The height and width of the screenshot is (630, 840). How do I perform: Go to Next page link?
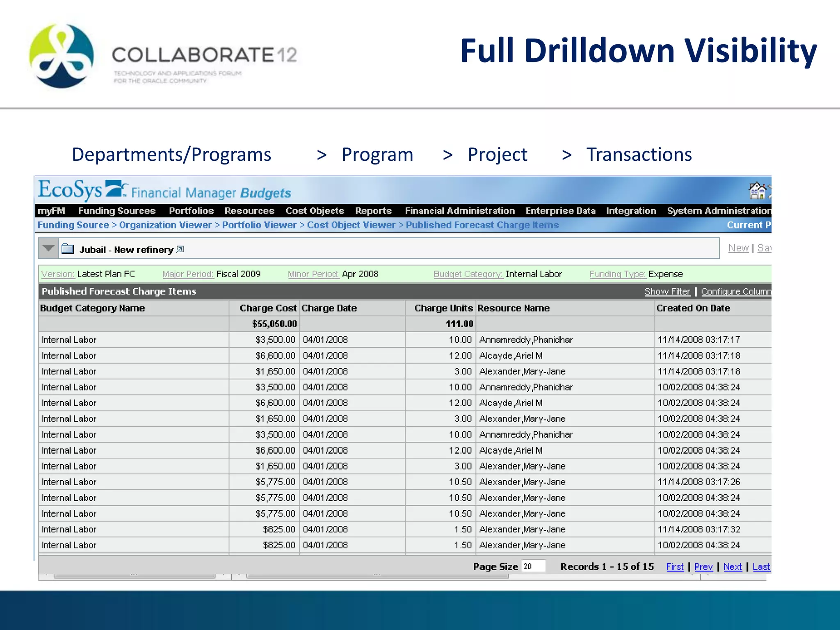pyautogui.click(x=733, y=567)
